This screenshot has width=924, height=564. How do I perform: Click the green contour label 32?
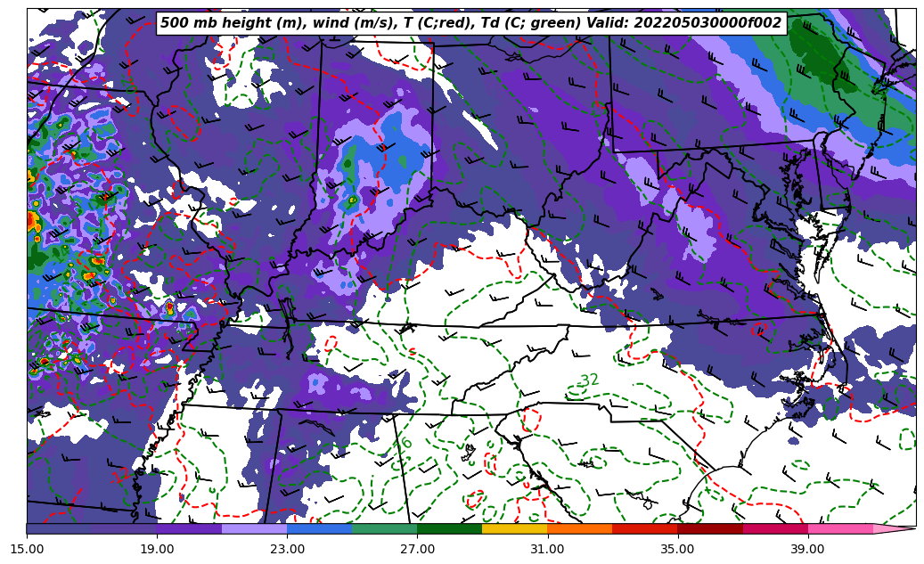pos(588,380)
